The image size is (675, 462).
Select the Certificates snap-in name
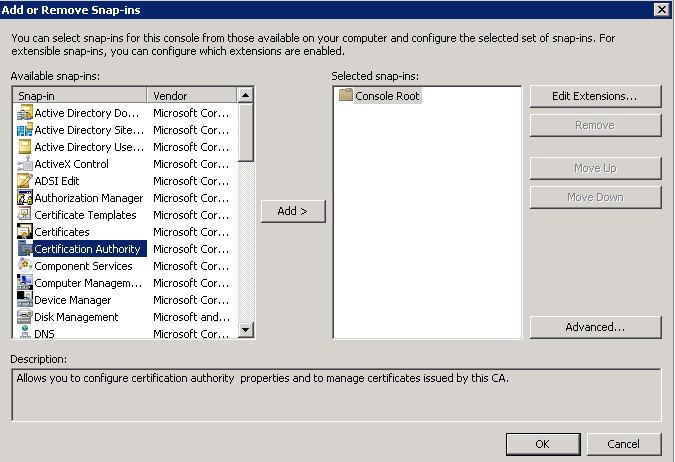click(62, 232)
